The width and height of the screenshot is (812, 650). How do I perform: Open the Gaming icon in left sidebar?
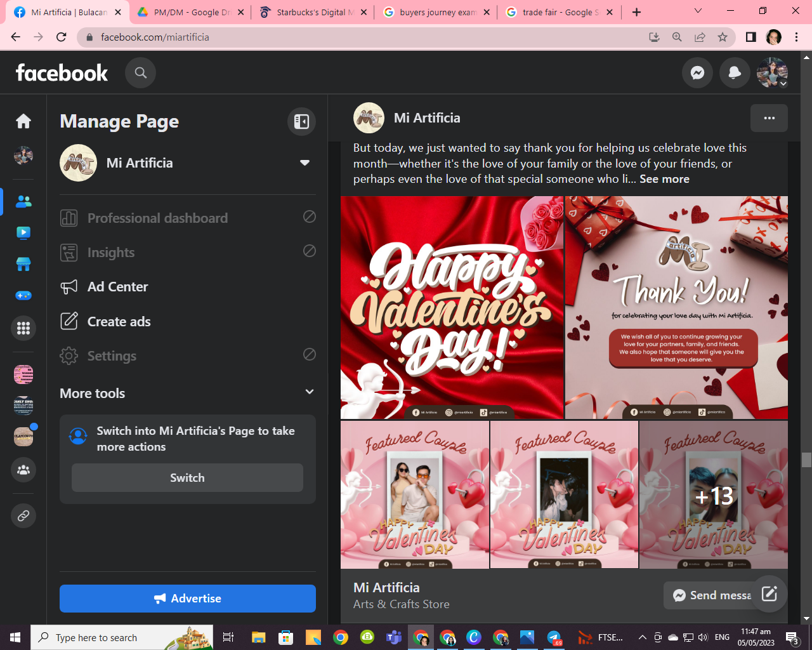[23, 296]
